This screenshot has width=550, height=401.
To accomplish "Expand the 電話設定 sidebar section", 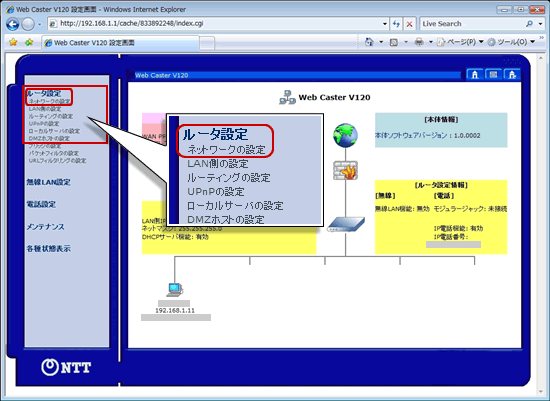I will pos(41,204).
